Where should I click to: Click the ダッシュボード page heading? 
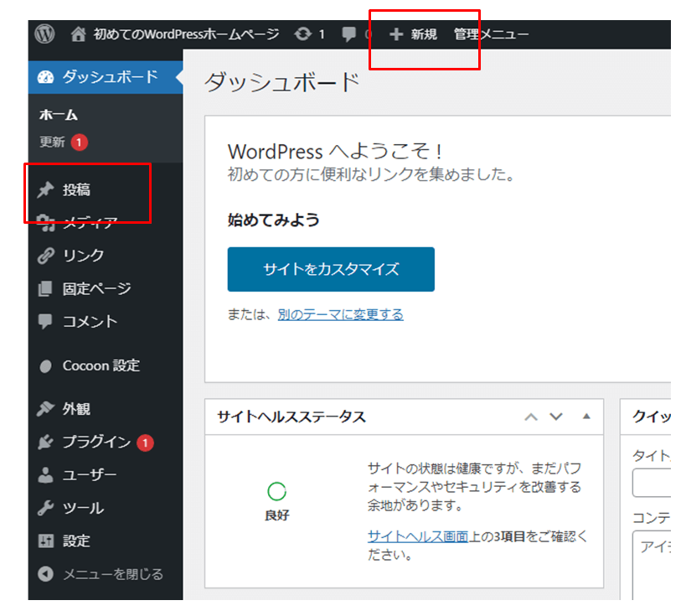point(281,82)
